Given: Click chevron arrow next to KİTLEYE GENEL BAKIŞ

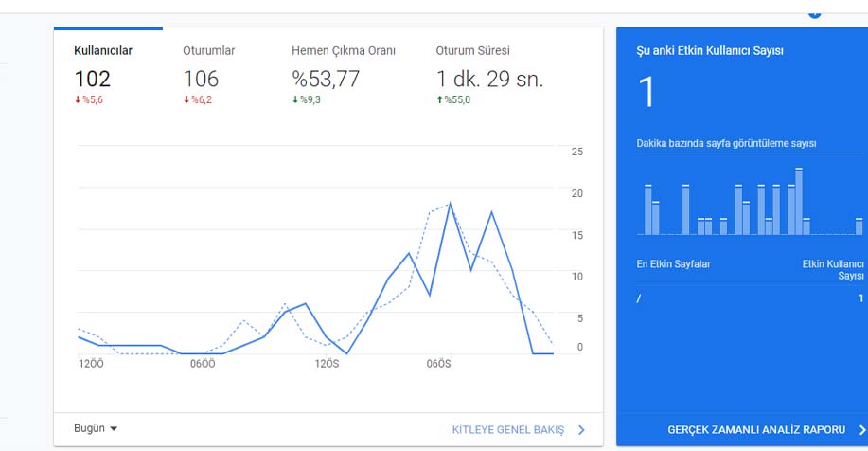Looking at the screenshot, I should pos(581,430).
